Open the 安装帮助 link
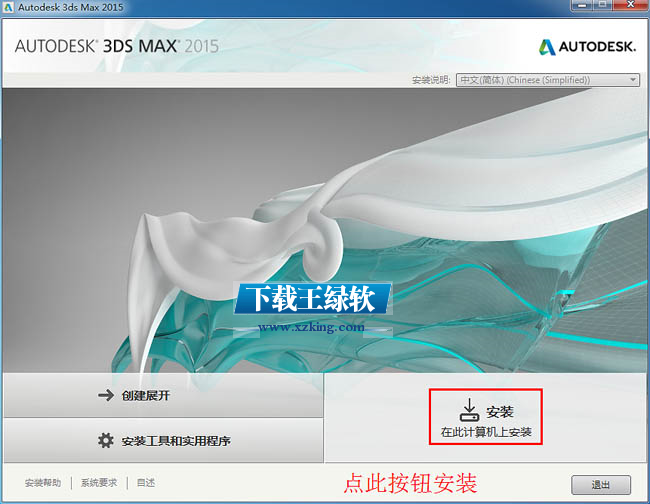This screenshot has width=650, height=504. click(x=43, y=483)
